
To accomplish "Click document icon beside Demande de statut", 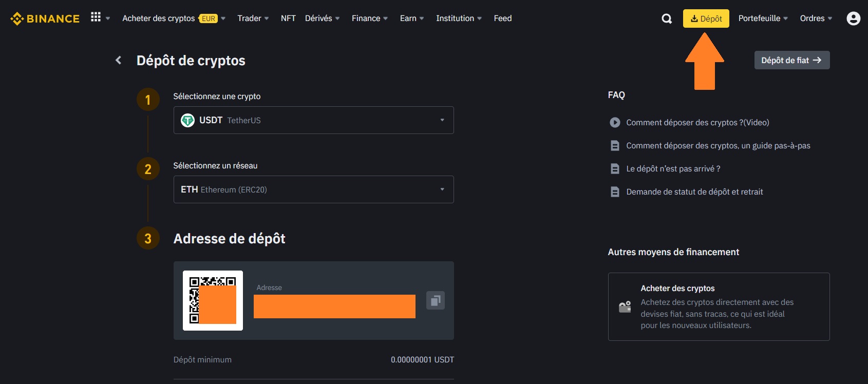I will point(615,192).
